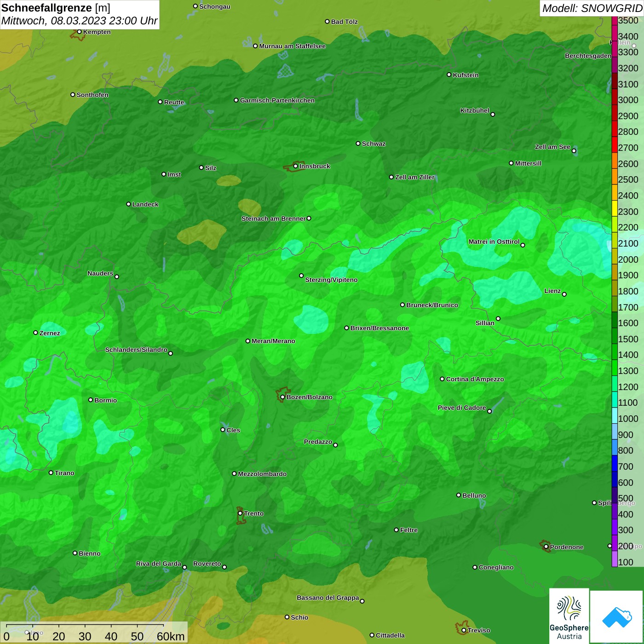This screenshot has width=644, height=644.
Task: Click the Matrei in Osttirol label
Action: (494, 241)
